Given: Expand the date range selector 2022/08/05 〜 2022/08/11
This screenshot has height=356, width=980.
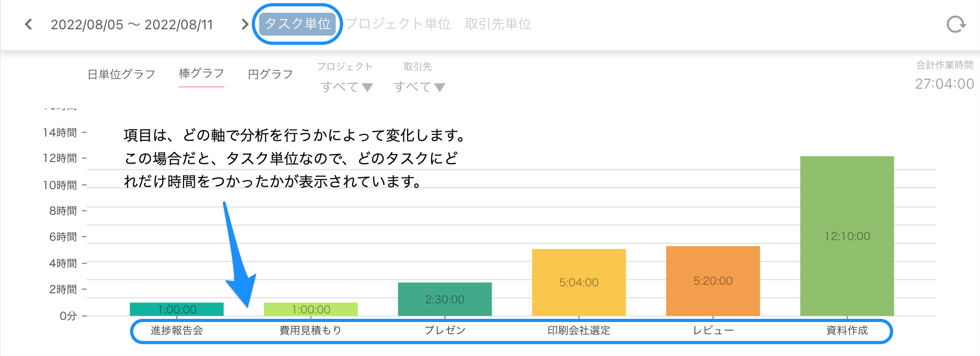Looking at the screenshot, I should (x=132, y=24).
